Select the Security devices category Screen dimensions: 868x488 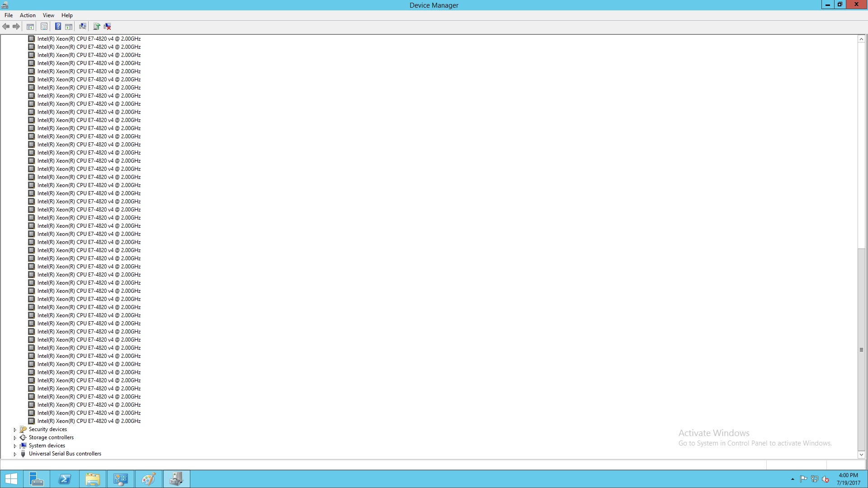pos(48,429)
